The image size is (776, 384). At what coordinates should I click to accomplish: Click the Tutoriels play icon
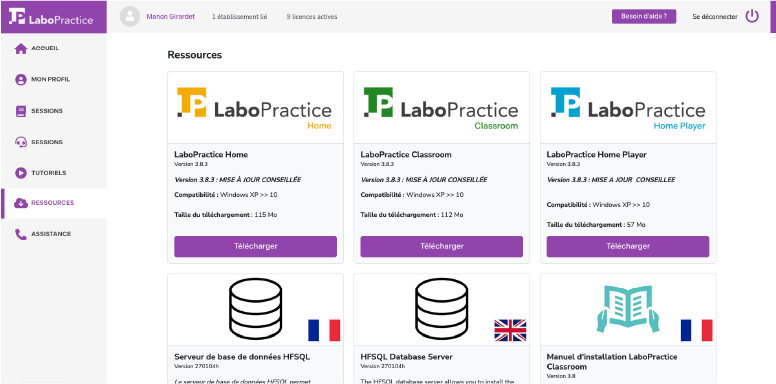coord(21,173)
